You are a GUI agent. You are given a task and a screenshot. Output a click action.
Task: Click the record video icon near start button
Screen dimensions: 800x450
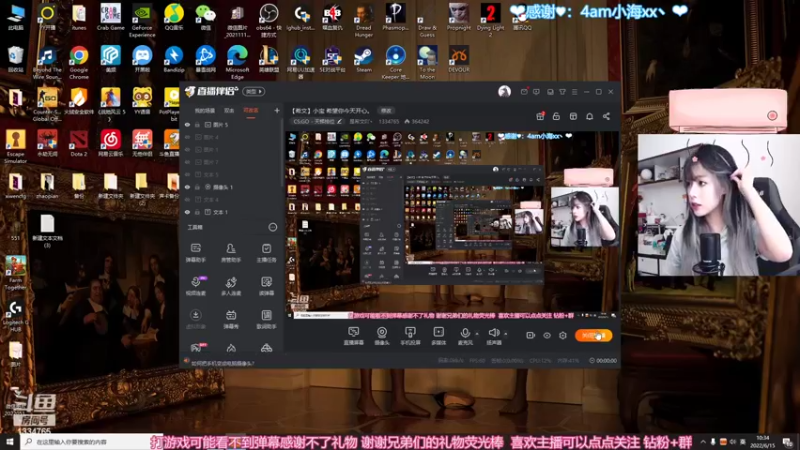[531, 335]
